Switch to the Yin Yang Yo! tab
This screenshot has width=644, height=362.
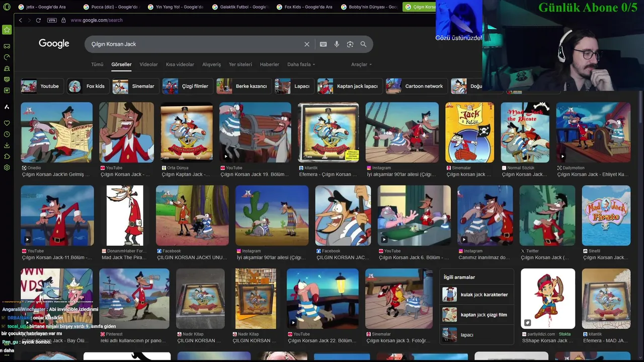click(x=175, y=7)
